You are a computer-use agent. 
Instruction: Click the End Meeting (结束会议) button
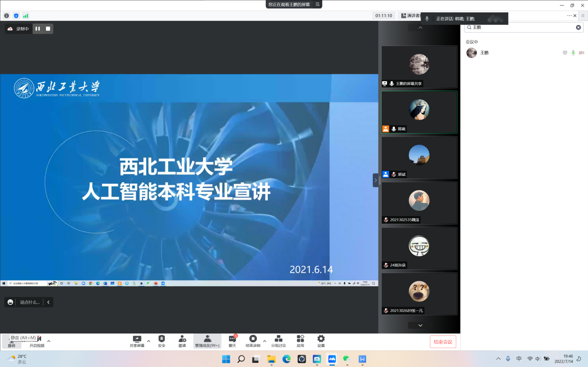point(443,342)
